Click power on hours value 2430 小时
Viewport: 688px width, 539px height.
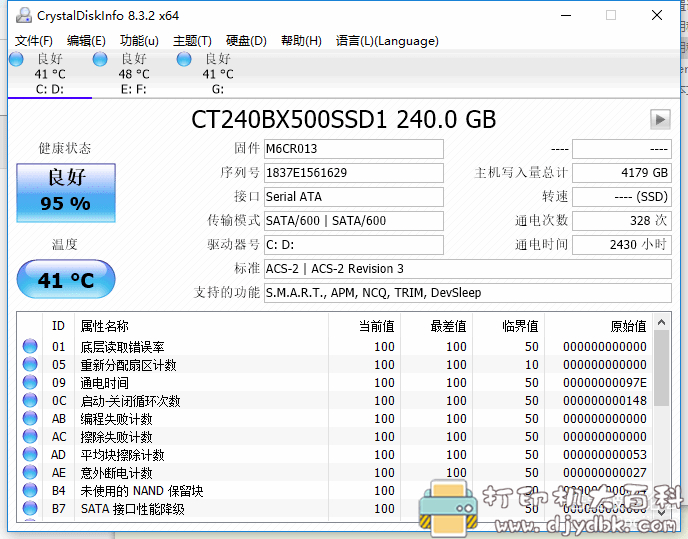(x=622, y=244)
